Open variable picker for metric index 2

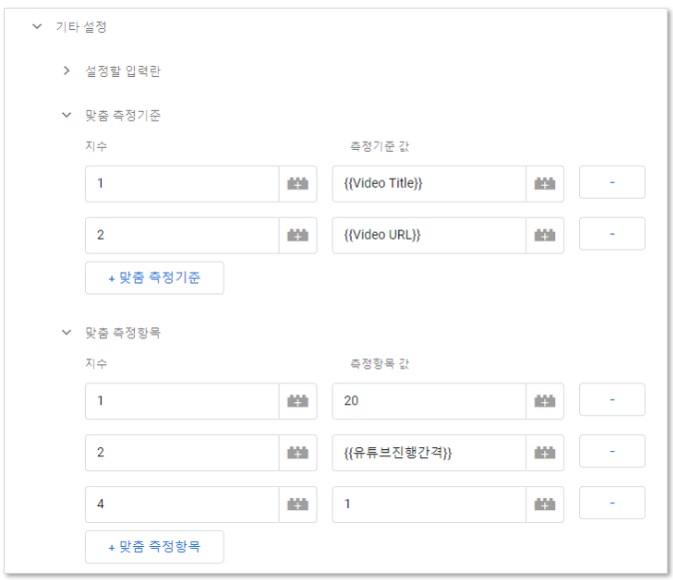[298, 452]
